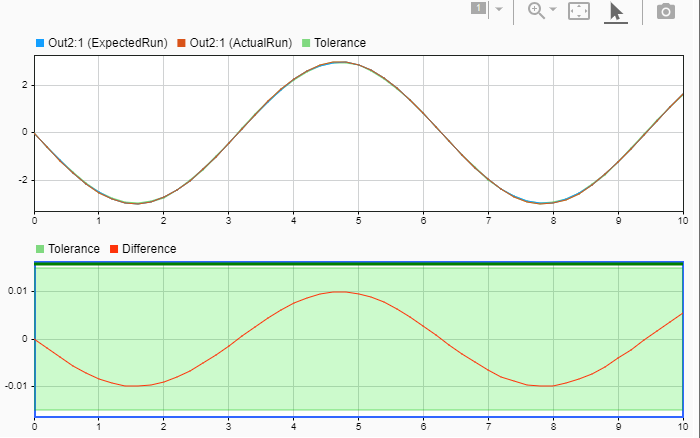Expand the zoom options dropdown arrow
Image resolution: width=700 pixels, height=438 pixels.
(553, 9)
